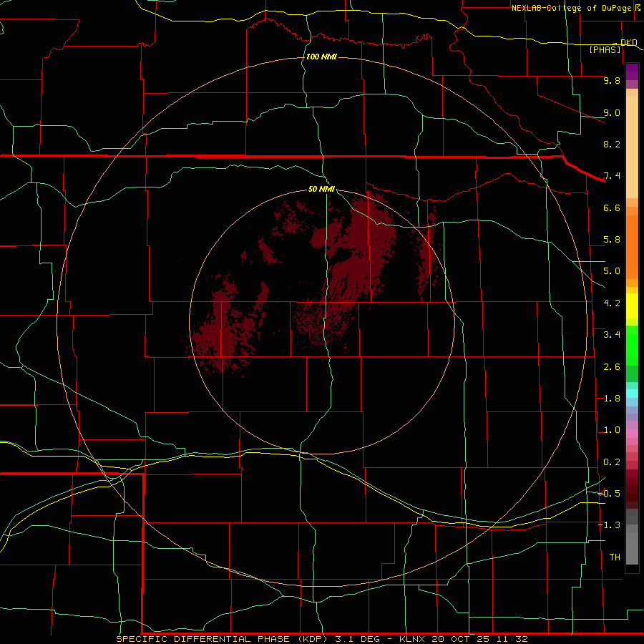This screenshot has width=644, height=644.
Task: Click the 5.0 scale label
Action: [612, 271]
